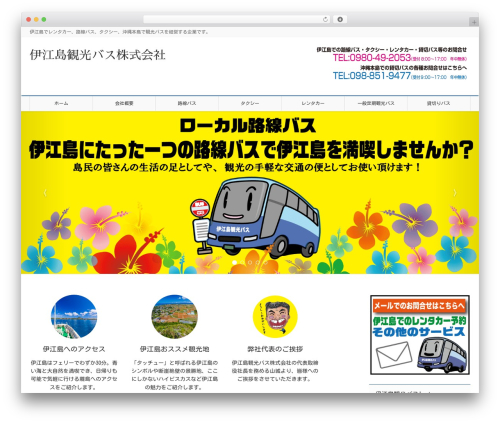The width and height of the screenshot is (500, 423).
Task: Open the ホーム menu item
Action: (61, 104)
